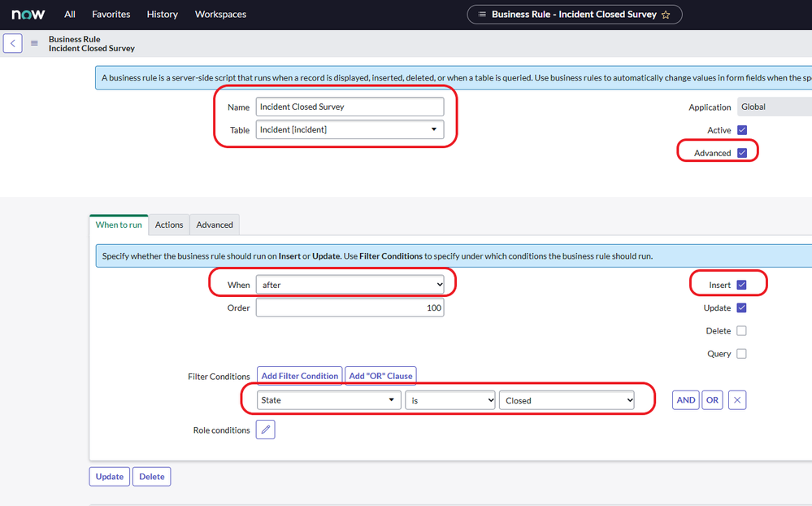This screenshot has height=506, width=812.
Task: Toggle the Advanced checkbox
Action: (742, 153)
